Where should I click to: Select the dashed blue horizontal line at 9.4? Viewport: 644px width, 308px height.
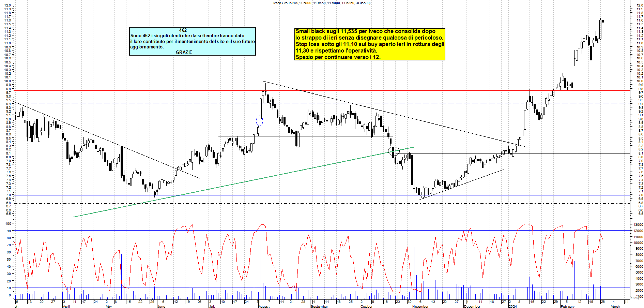coord(322,103)
